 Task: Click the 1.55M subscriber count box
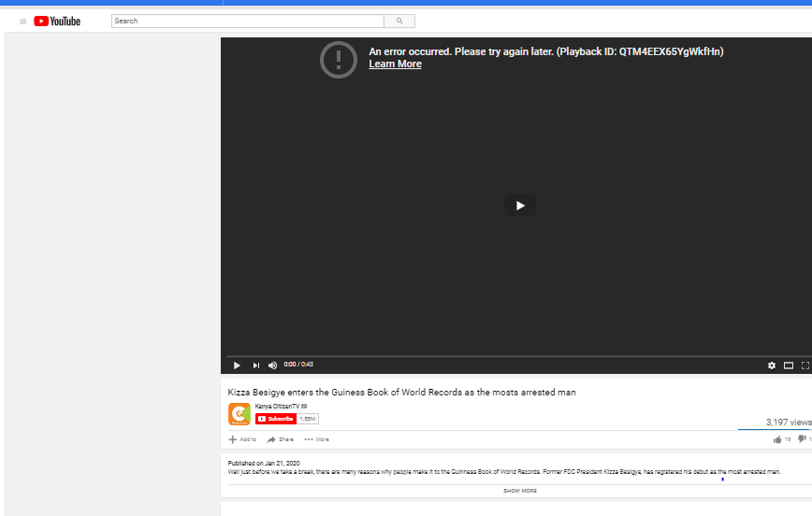[308, 419]
